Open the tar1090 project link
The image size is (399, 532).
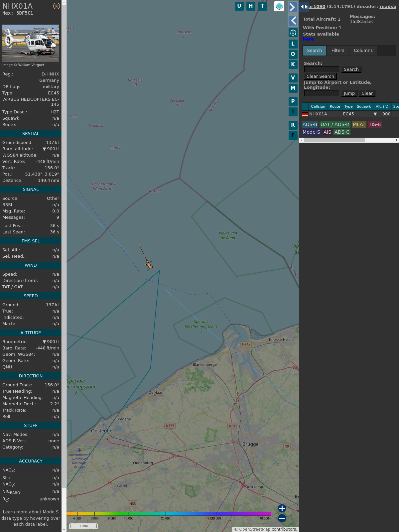tap(317, 6)
